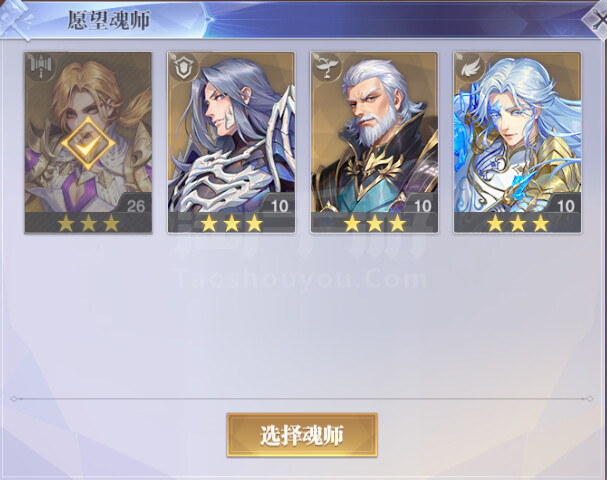The height and width of the screenshot is (480, 607).
Task: Click the three stars under bearded elder card
Action: pyautogui.click(x=375, y=223)
